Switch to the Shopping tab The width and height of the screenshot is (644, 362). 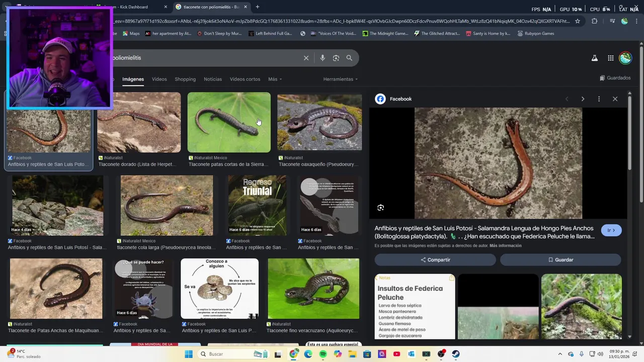click(185, 79)
